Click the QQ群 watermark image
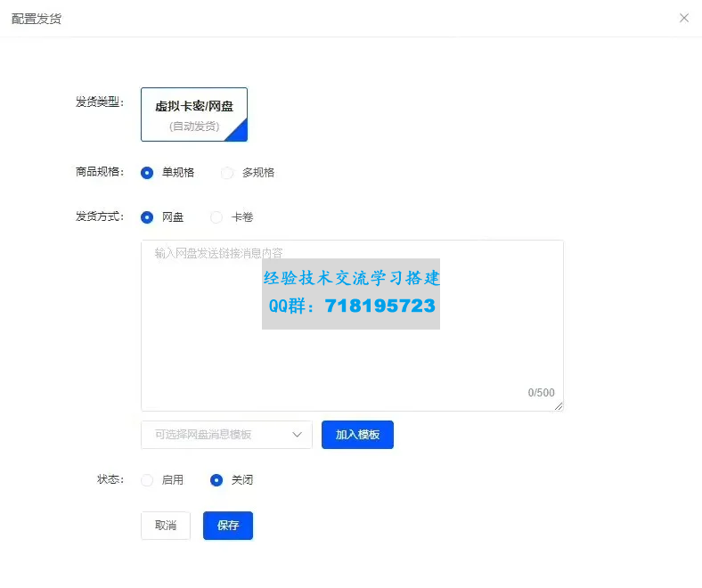This screenshot has width=702, height=588. (x=351, y=294)
